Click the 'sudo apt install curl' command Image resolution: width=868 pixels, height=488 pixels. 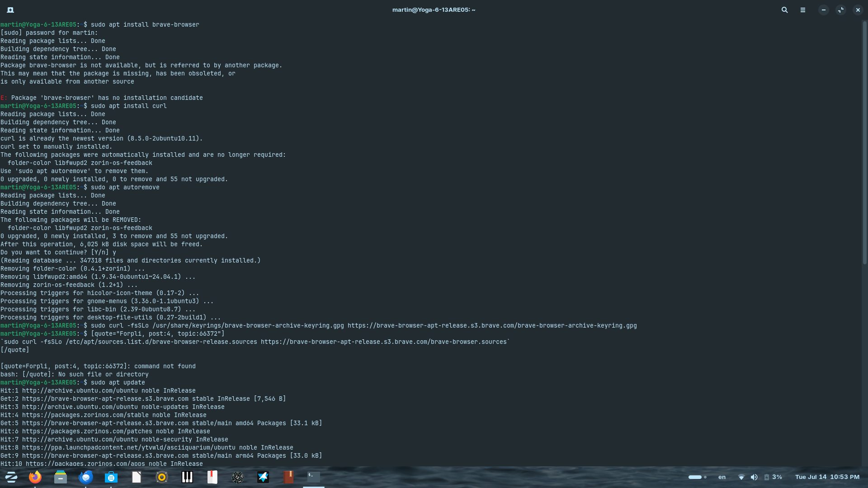pos(128,106)
